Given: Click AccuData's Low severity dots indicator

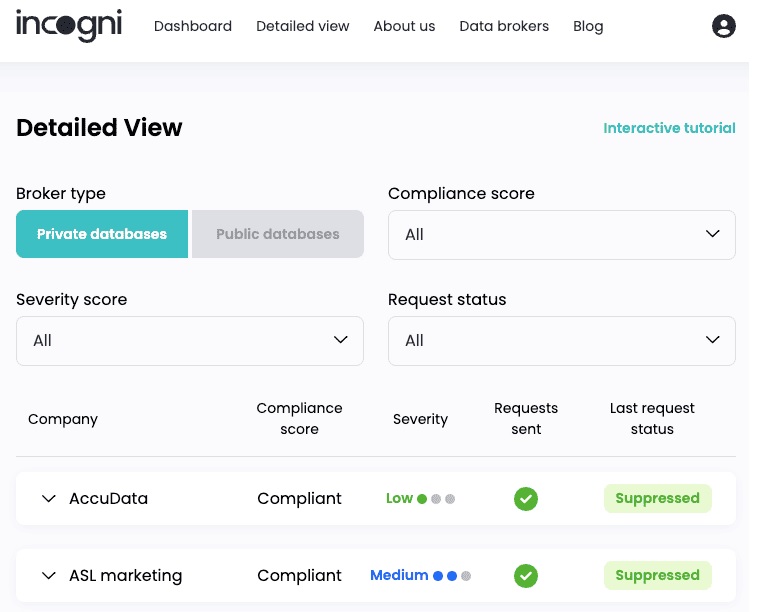Looking at the screenshot, I should [x=436, y=499].
